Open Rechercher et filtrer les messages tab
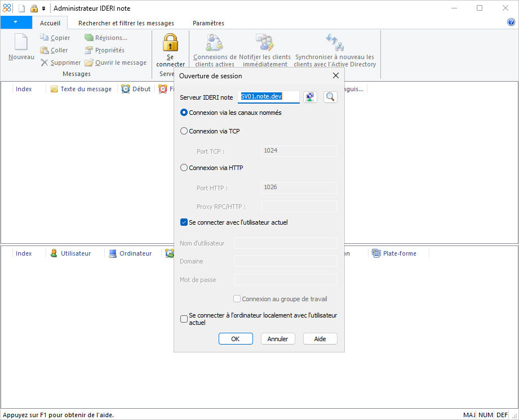This screenshot has width=519, height=420. (126, 23)
